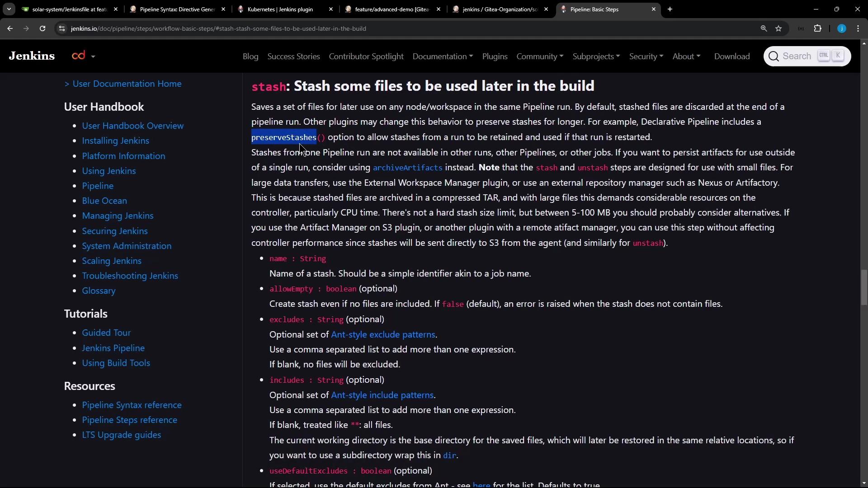Close the Kubernetes Jenkins plugin tab

coord(330,9)
